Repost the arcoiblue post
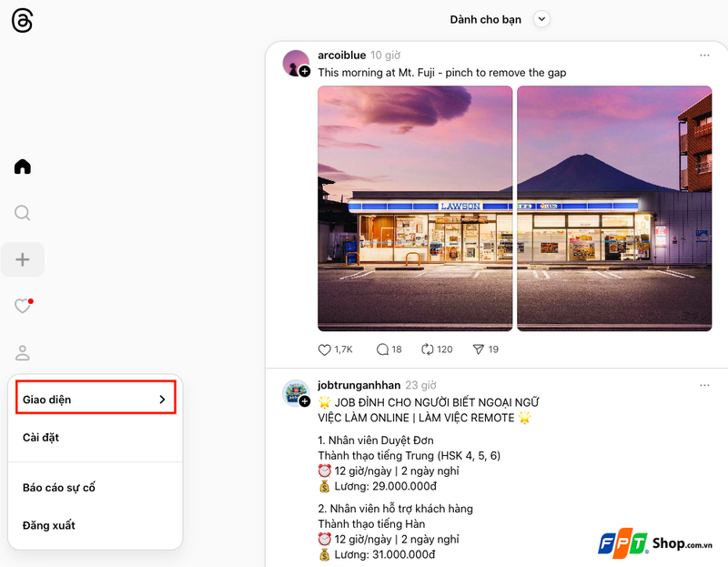728x567 pixels. pos(427,349)
